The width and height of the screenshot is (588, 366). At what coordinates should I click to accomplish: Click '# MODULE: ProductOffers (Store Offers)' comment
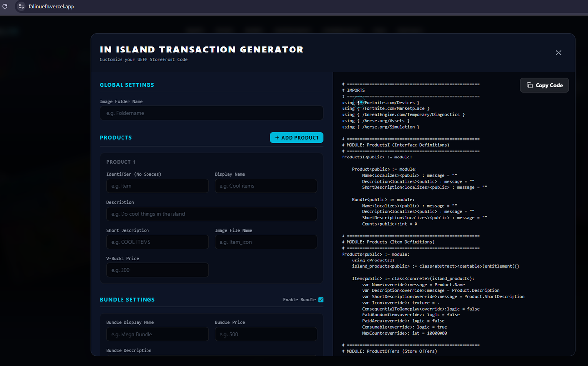(390, 351)
